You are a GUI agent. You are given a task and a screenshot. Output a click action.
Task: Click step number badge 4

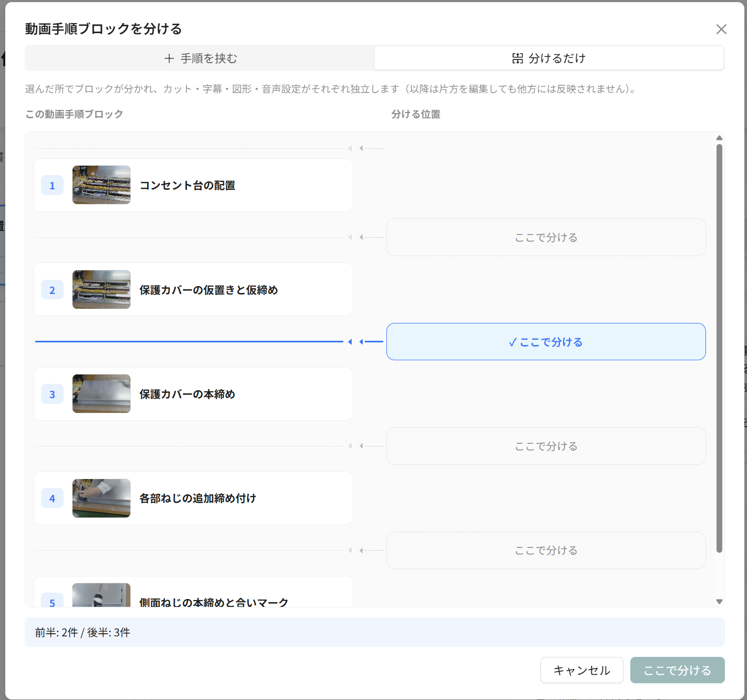52,498
